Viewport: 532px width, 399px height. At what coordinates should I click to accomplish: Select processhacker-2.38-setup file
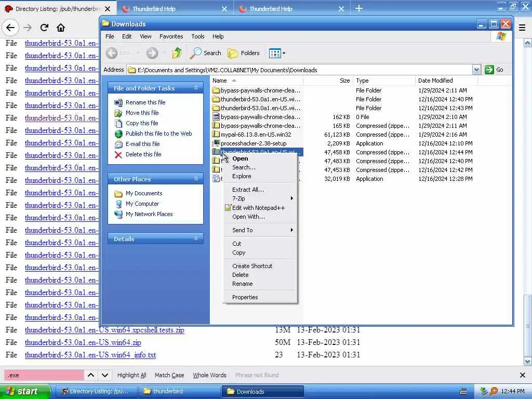pyautogui.click(x=253, y=143)
